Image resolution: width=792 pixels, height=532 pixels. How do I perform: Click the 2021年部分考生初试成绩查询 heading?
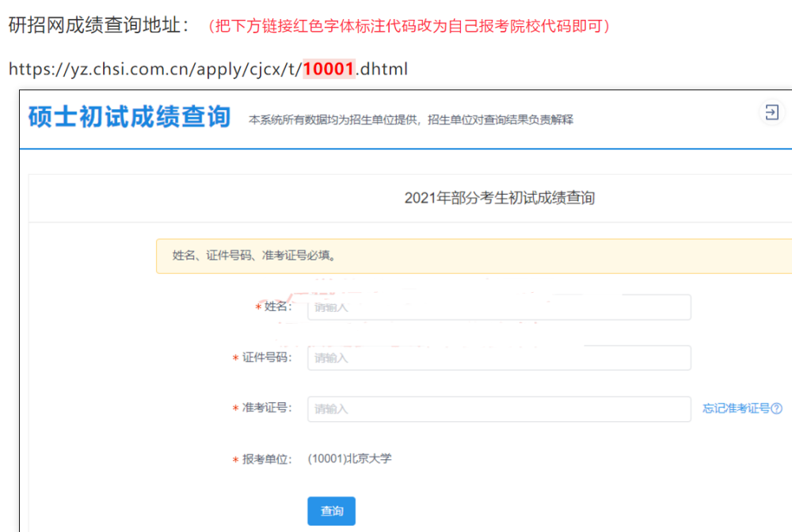click(x=499, y=198)
